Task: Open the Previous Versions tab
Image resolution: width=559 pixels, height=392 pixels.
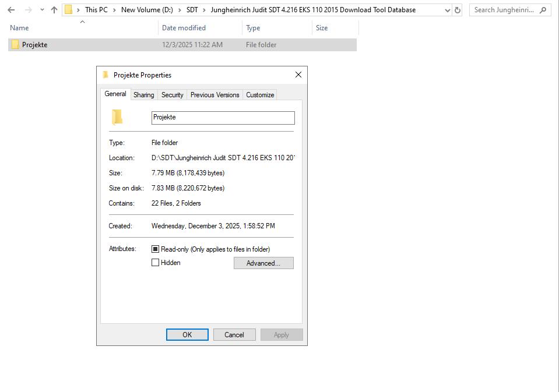Action: coord(215,95)
